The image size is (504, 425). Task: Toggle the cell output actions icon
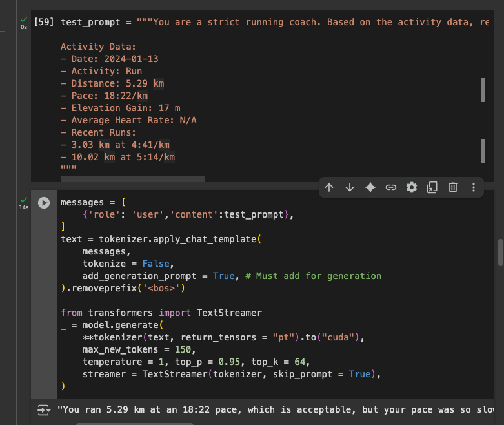pos(44,409)
